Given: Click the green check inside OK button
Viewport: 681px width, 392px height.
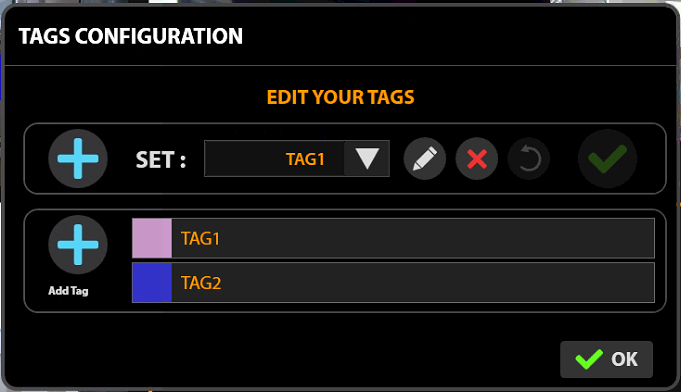Looking at the screenshot, I should 588,359.
